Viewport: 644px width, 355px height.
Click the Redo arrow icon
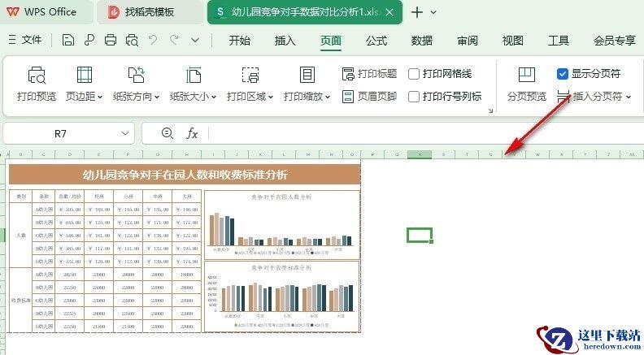174,41
